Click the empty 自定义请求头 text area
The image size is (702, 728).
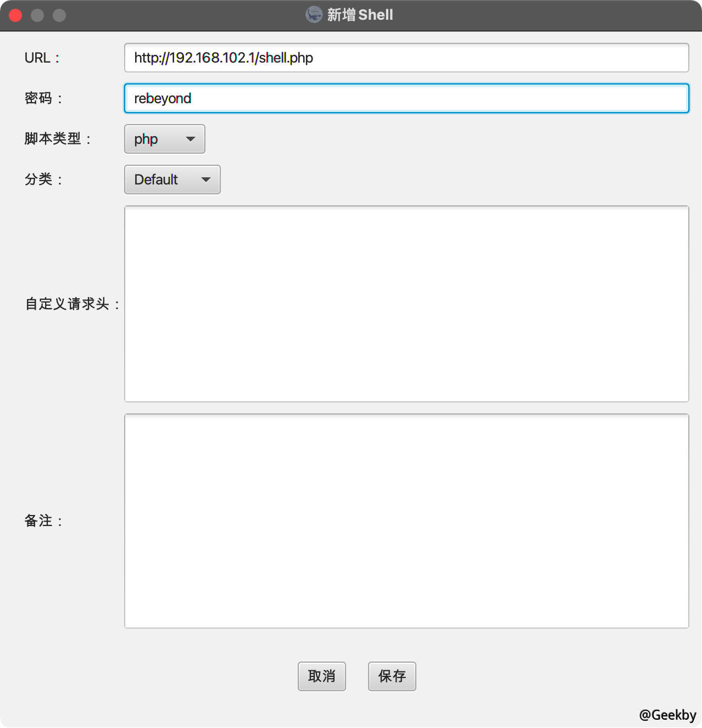tap(406, 304)
